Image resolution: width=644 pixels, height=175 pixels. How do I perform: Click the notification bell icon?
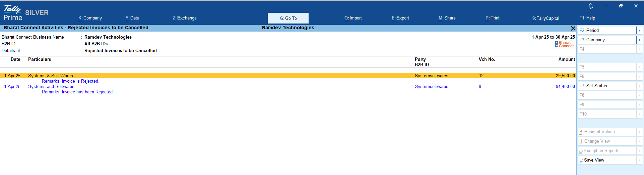click(591, 6)
